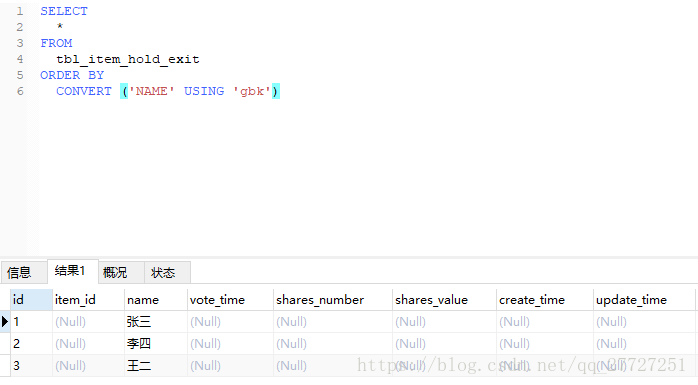698x385 pixels.
Task: Open the 状态 tab
Action: point(167,272)
